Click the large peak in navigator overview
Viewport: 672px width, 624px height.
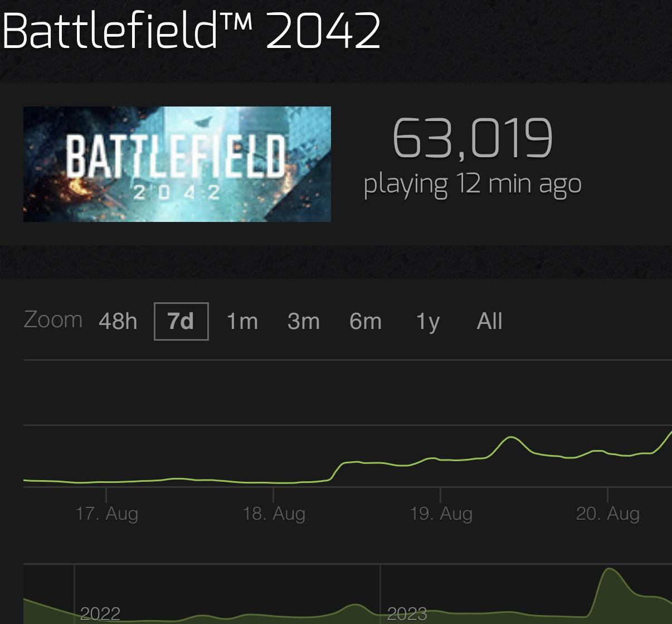(x=610, y=569)
